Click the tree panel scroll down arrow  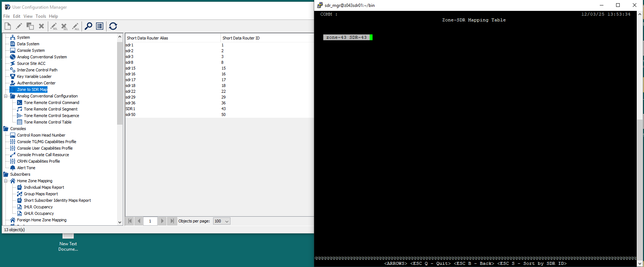tap(120, 222)
